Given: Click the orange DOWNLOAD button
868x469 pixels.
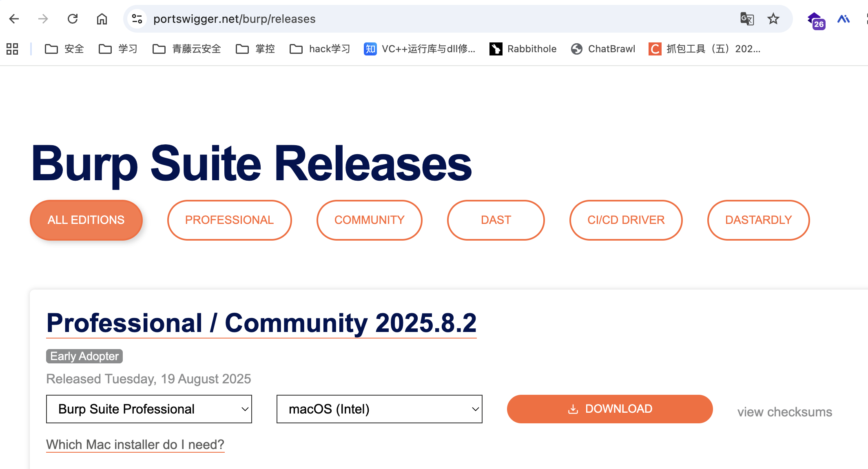Looking at the screenshot, I should coord(610,409).
